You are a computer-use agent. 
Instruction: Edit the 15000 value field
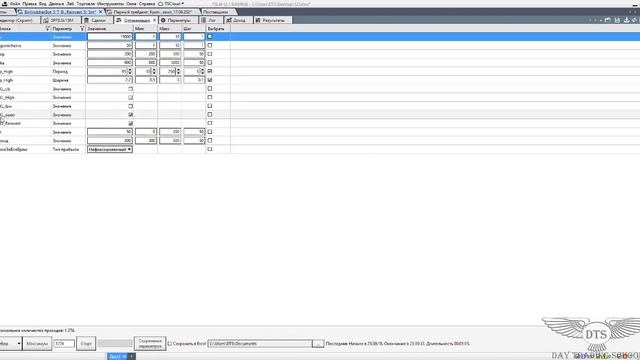109,37
